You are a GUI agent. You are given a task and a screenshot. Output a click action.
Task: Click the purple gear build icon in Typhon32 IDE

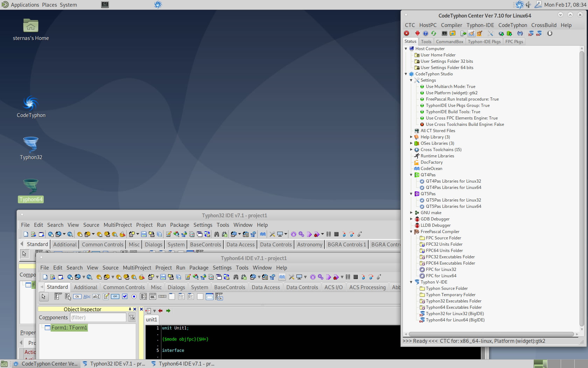pos(294,234)
